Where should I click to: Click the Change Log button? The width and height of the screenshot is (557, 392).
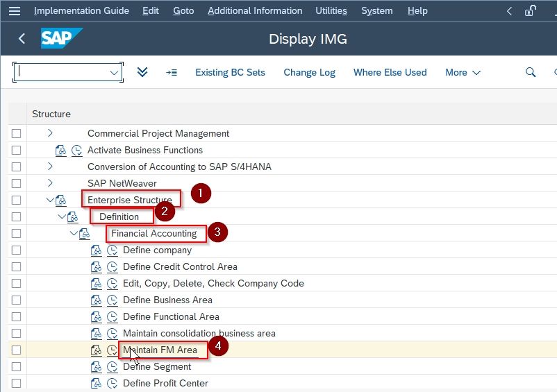click(x=309, y=73)
